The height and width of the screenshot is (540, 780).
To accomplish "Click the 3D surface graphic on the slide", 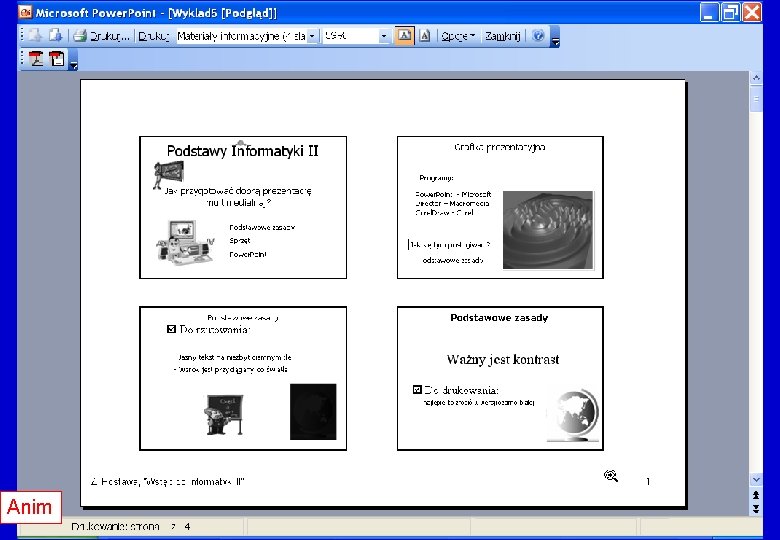I will tap(548, 230).
